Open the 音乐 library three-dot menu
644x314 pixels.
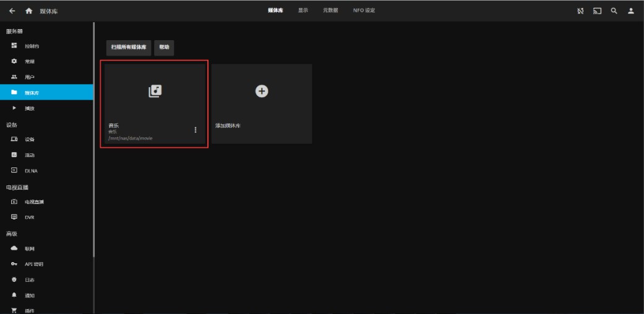195,130
